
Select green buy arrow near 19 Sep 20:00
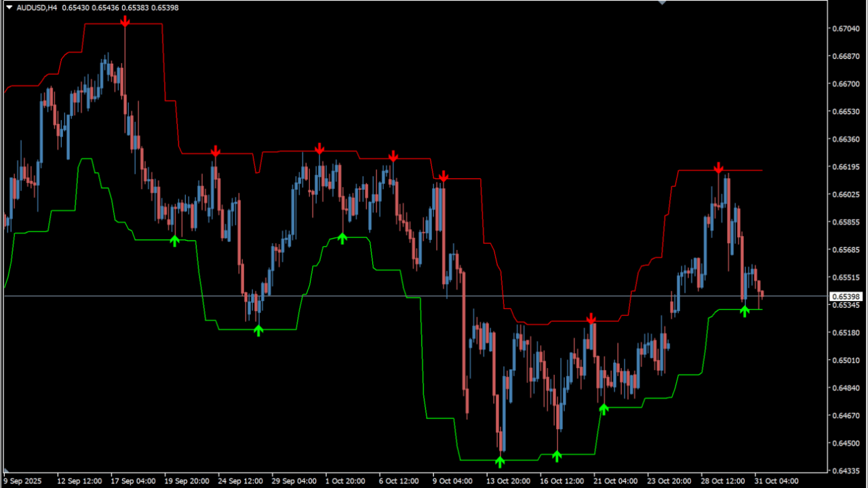[175, 241]
